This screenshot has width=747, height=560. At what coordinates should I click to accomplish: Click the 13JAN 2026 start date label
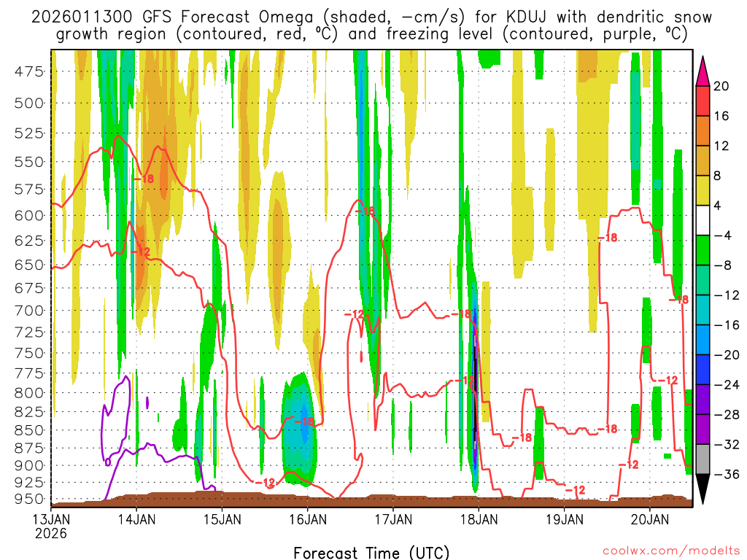[x=50, y=526]
